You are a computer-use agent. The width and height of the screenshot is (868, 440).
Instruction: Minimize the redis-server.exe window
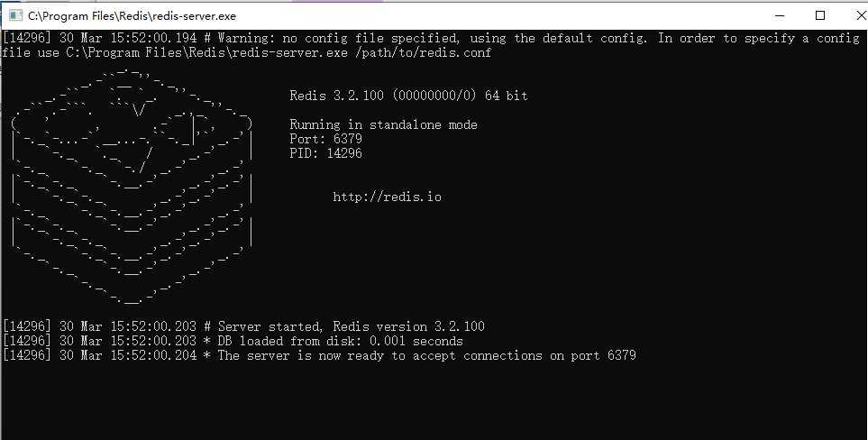pos(780,15)
